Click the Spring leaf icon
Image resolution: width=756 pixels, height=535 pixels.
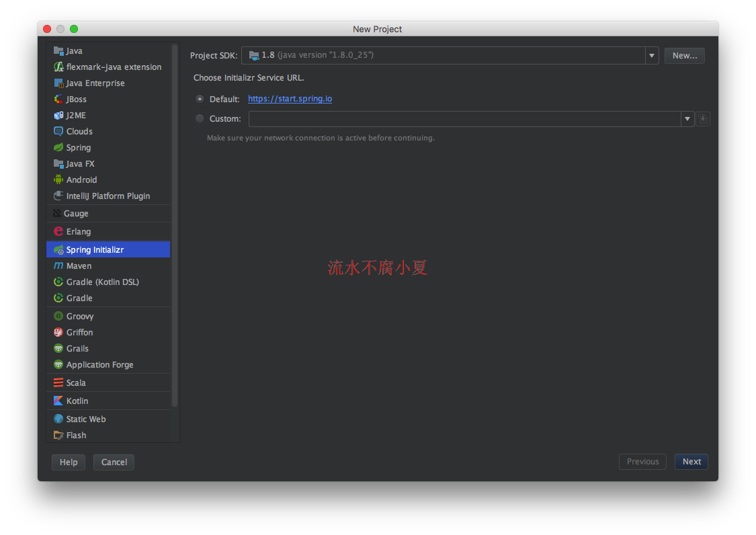[x=58, y=147]
